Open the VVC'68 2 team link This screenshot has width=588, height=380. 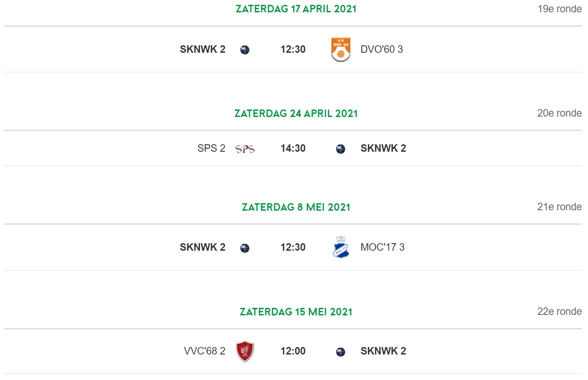205,351
